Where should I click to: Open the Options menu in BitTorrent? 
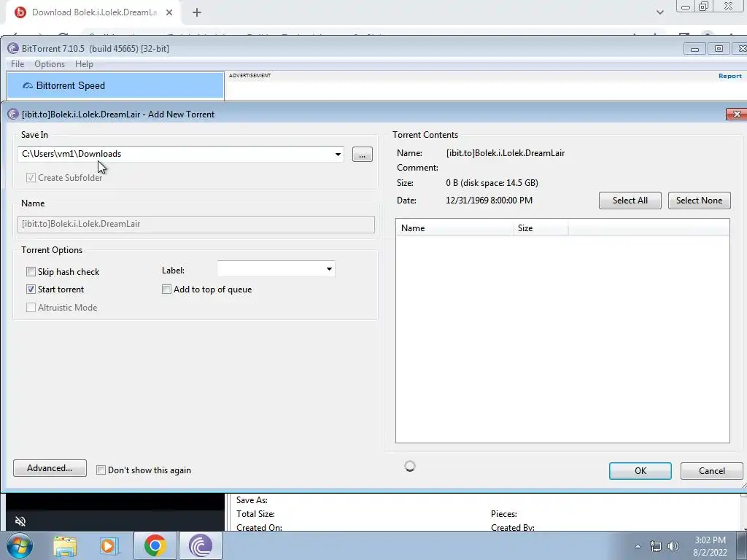[50, 64]
